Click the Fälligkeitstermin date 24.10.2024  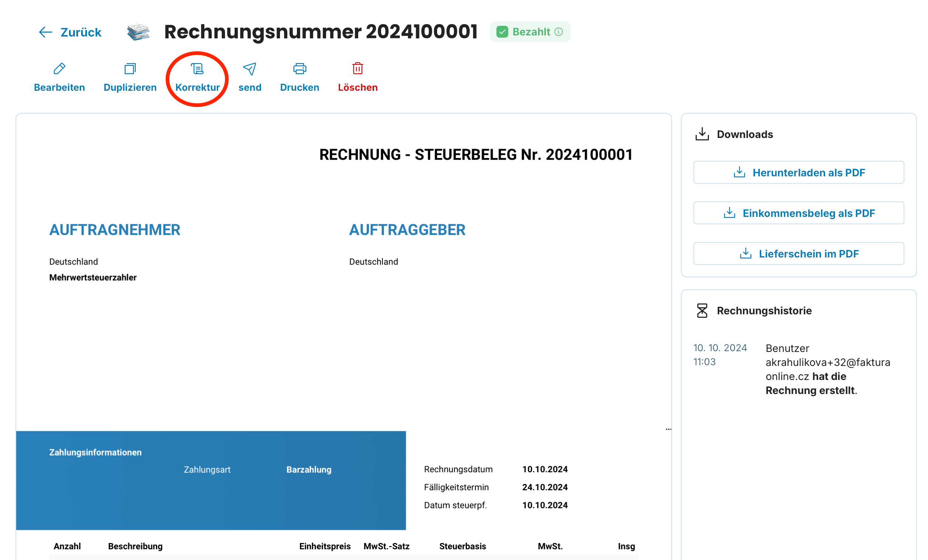(x=545, y=487)
